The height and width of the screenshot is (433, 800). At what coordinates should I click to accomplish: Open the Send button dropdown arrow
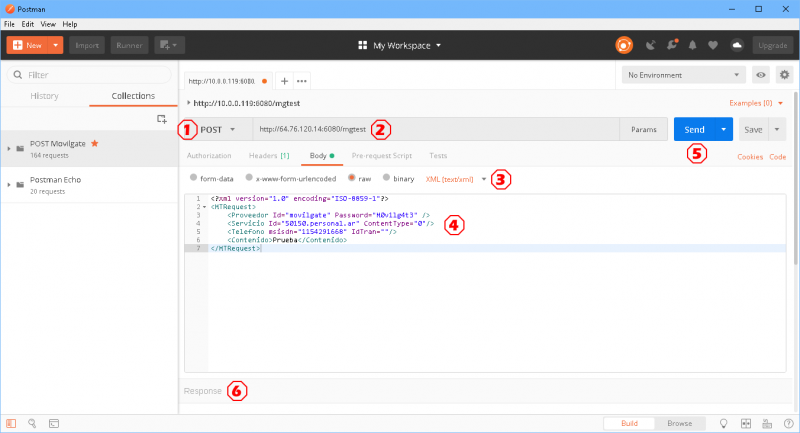coord(723,130)
